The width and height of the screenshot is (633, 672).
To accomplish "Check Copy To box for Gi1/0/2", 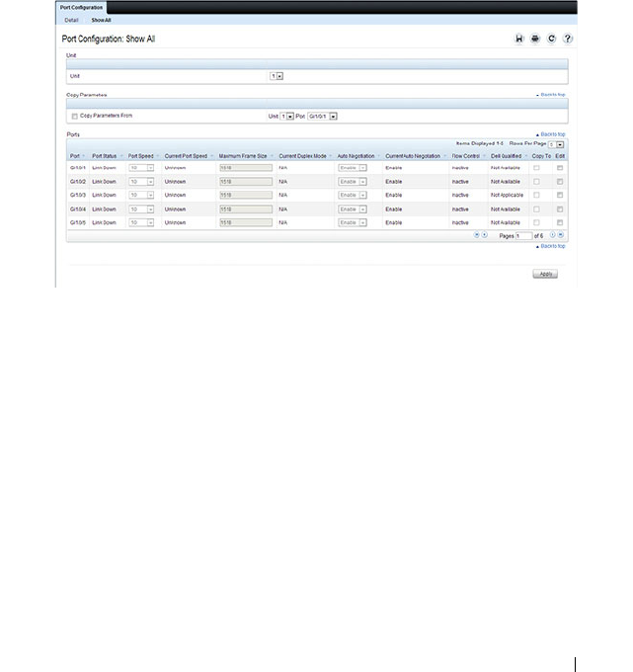I will click(536, 182).
